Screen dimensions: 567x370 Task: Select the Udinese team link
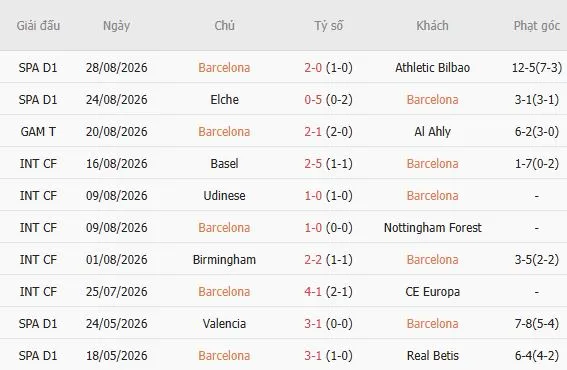[x=224, y=196]
